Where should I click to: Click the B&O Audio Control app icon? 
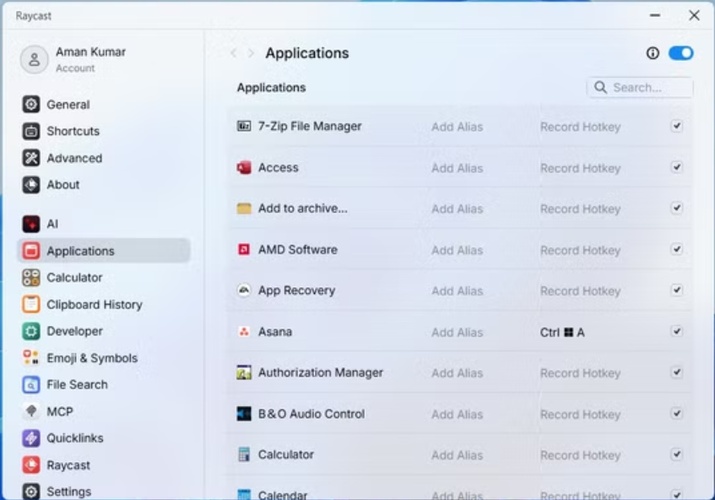[x=244, y=414]
